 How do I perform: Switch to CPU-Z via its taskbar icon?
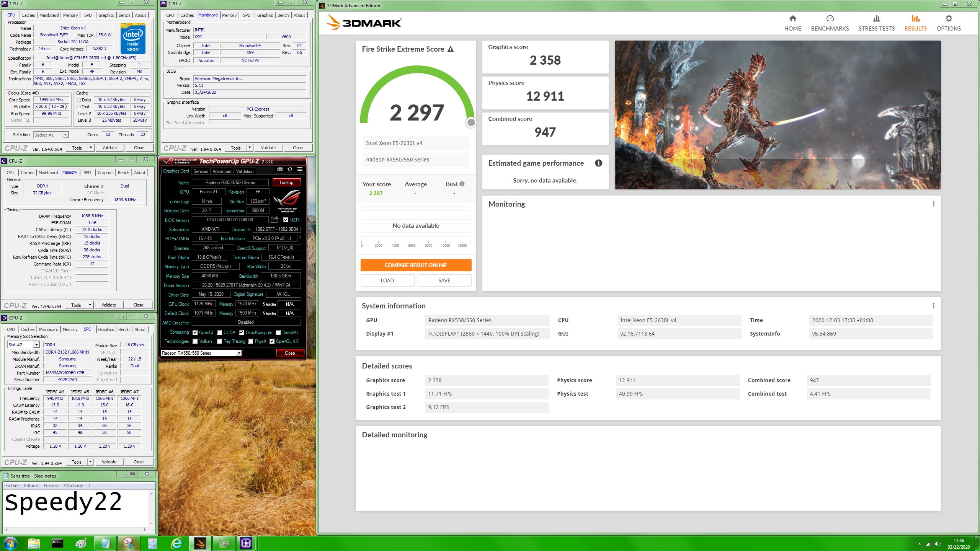tap(246, 543)
